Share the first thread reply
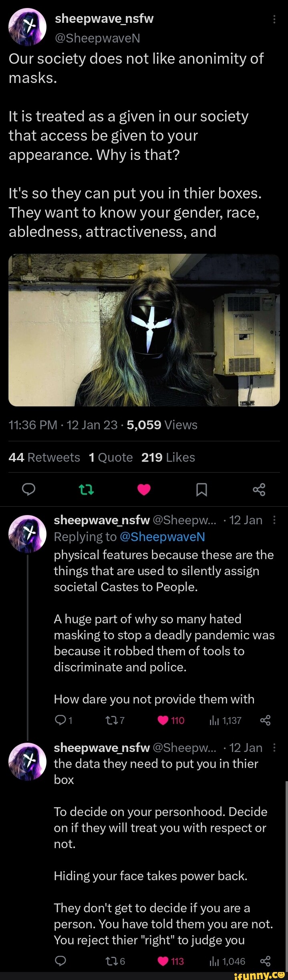The height and width of the screenshot is (980, 288). pos(265,720)
